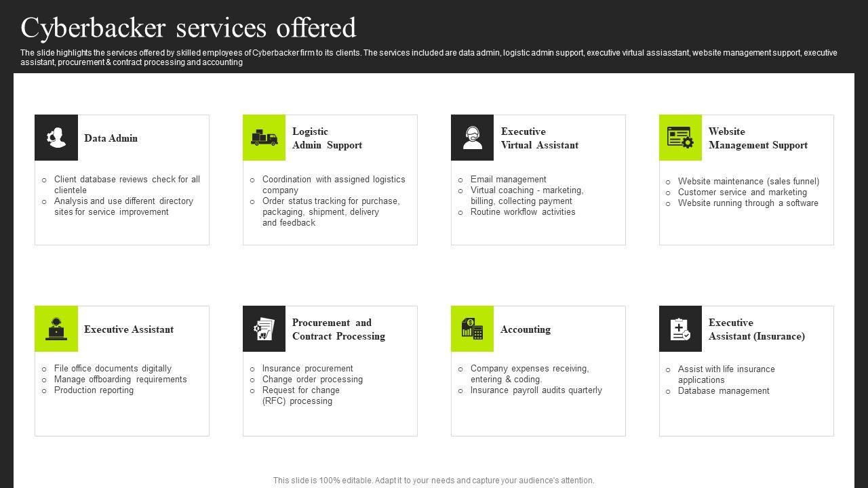Click the Production reporting bullet text
This screenshot has height=488, width=868.
click(x=94, y=390)
